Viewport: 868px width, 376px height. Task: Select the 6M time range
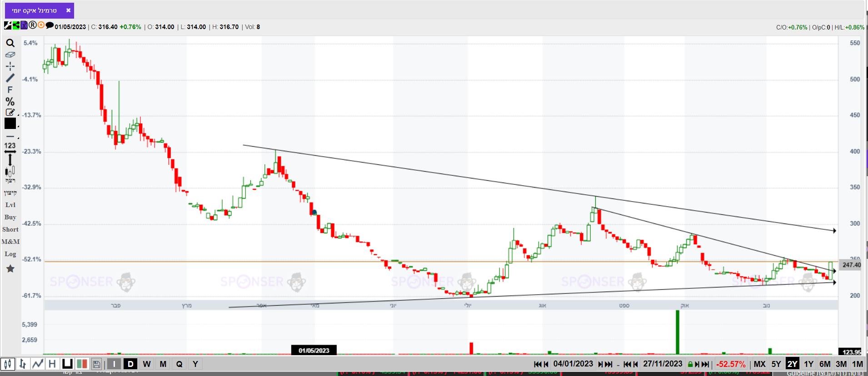pyautogui.click(x=825, y=364)
